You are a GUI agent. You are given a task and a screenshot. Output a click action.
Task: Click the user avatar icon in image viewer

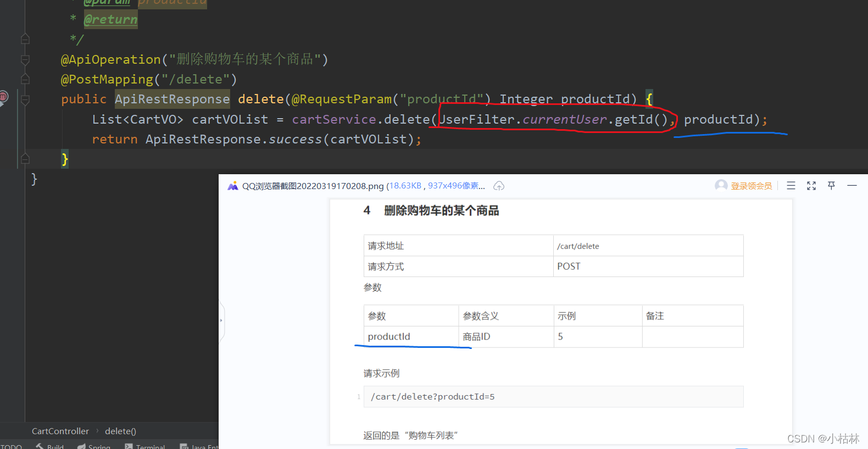click(721, 185)
